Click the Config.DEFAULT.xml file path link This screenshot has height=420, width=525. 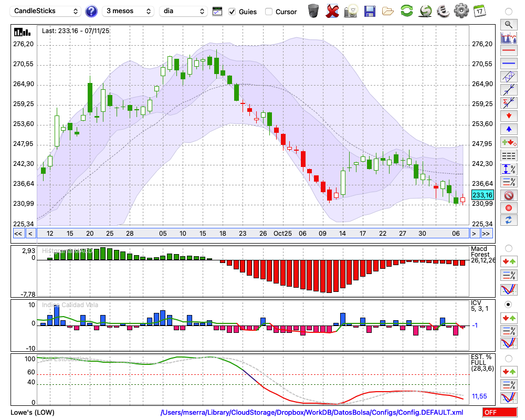pyautogui.click(x=312, y=413)
